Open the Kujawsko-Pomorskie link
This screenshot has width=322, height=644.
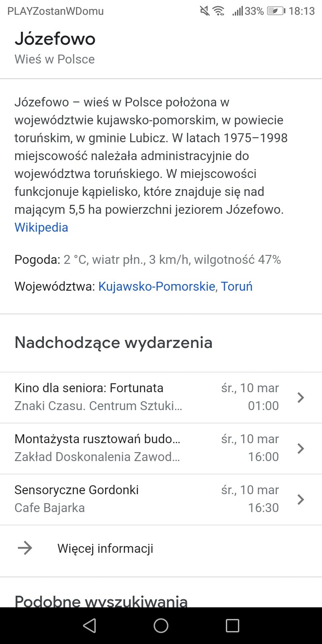(157, 286)
